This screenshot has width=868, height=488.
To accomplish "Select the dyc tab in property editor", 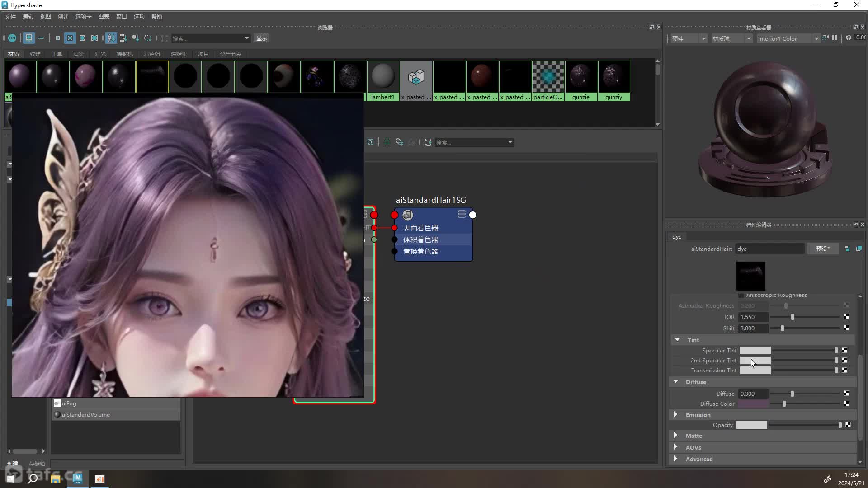I will pos(677,237).
